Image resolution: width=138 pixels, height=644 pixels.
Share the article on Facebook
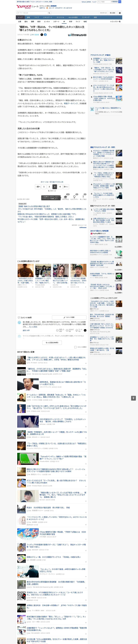(x=45, y=35)
